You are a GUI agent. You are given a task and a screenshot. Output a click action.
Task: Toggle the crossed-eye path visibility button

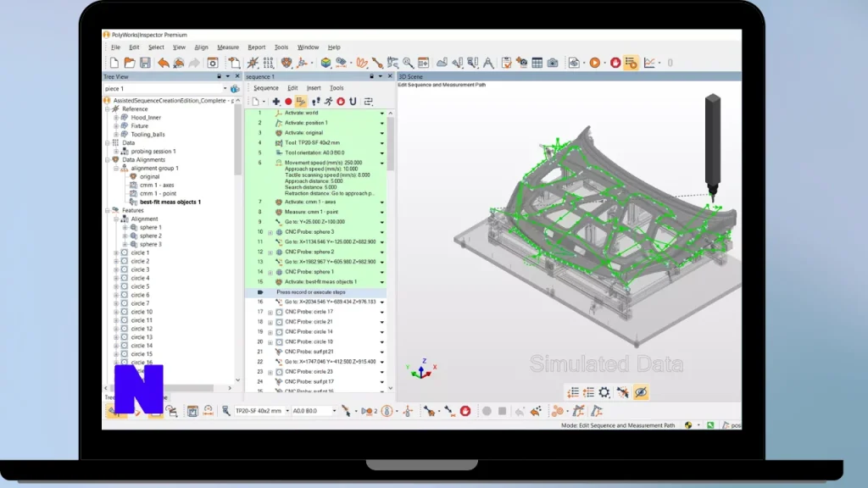click(x=641, y=392)
